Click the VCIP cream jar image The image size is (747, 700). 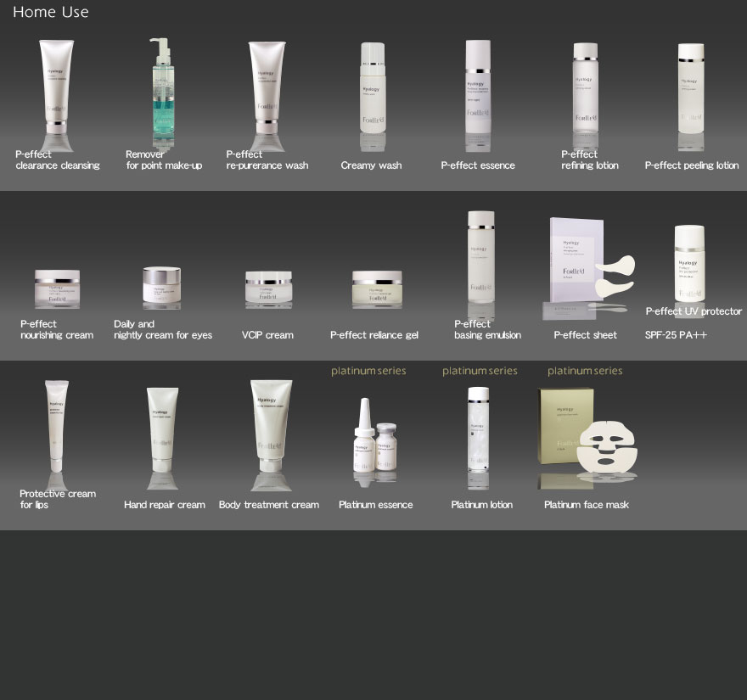[x=268, y=288]
